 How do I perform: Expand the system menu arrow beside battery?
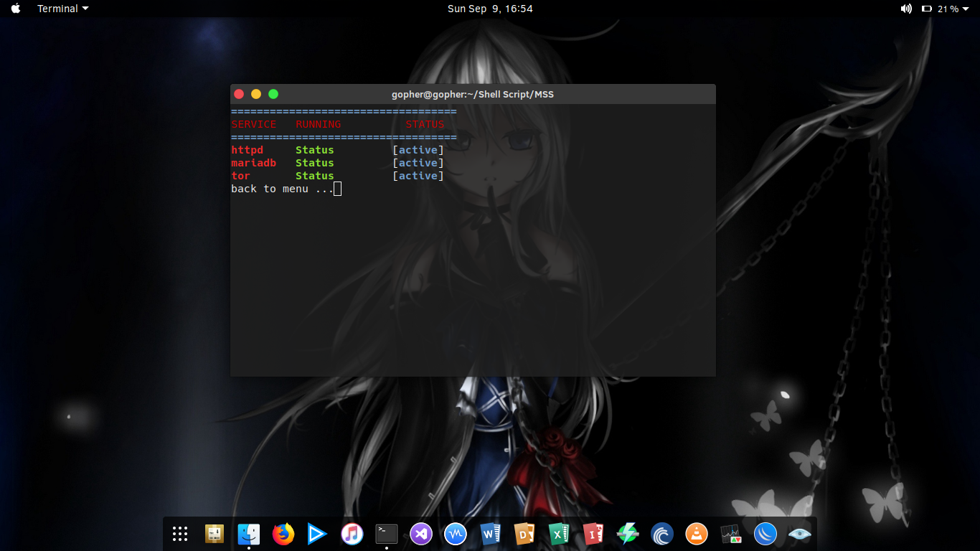click(966, 9)
